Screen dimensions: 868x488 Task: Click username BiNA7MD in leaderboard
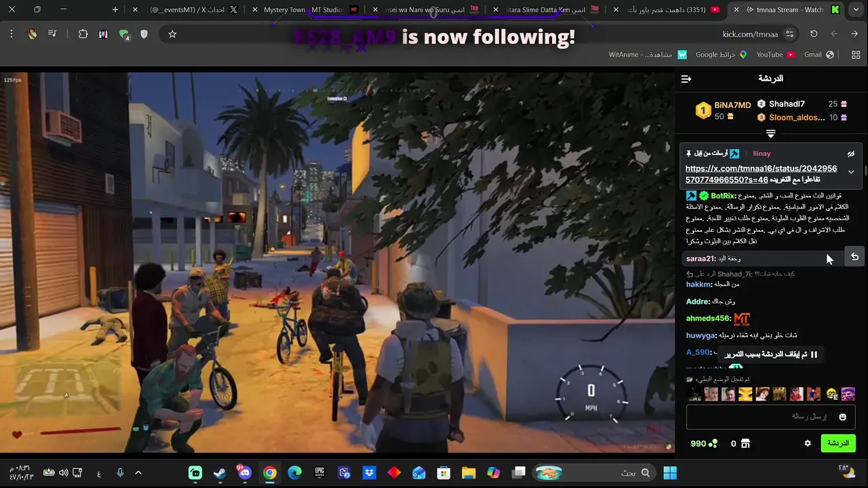click(x=732, y=105)
